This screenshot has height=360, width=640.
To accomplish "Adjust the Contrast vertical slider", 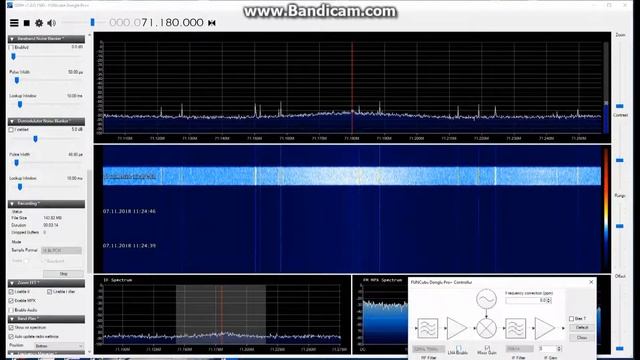I will pyautogui.click(x=620, y=160).
